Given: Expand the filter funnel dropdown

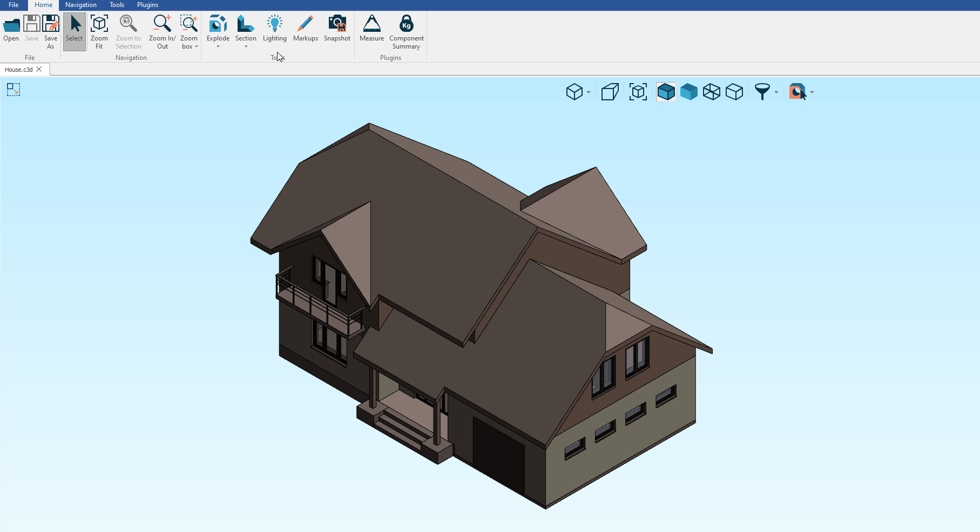Looking at the screenshot, I should [776, 93].
